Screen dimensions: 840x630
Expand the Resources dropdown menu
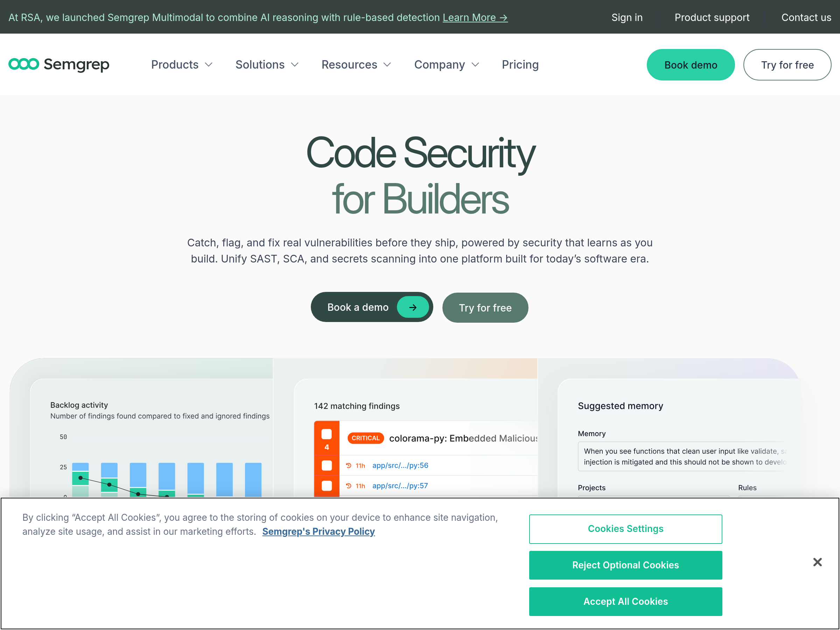click(356, 64)
